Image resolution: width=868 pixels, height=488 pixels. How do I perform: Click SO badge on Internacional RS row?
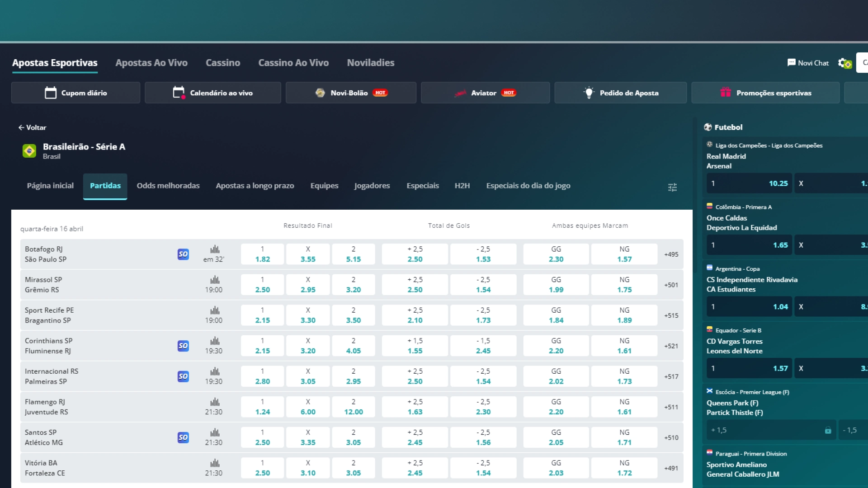point(183,376)
